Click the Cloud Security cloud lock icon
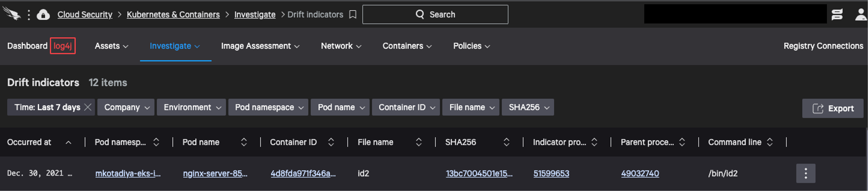 pyautogui.click(x=43, y=14)
